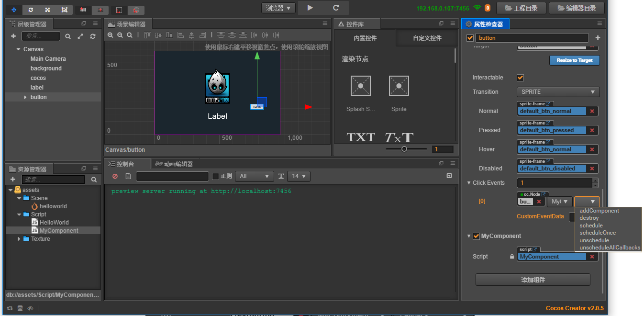Open the Transition SPRITE dropdown

point(558,92)
